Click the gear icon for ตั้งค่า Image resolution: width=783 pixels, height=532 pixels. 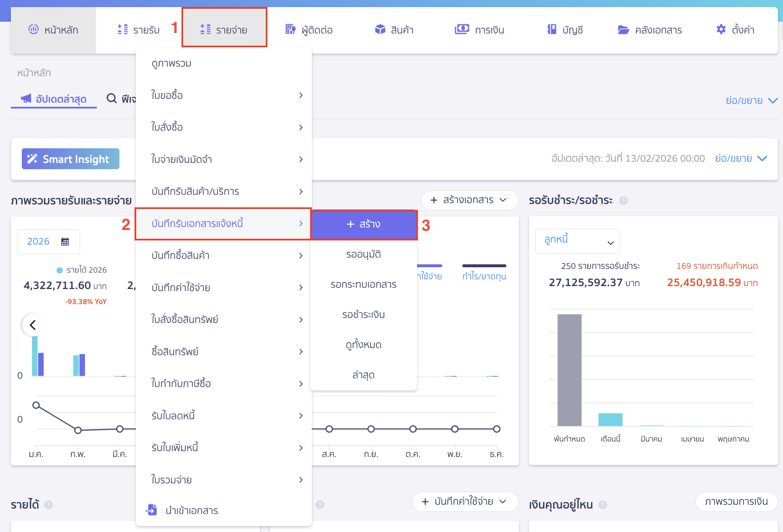tap(721, 29)
